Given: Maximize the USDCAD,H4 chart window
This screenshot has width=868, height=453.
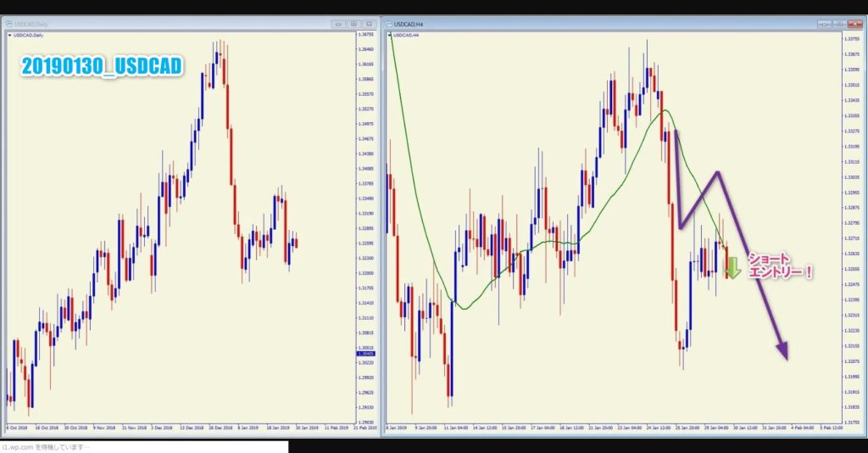Looking at the screenshot, I should 839,24.
